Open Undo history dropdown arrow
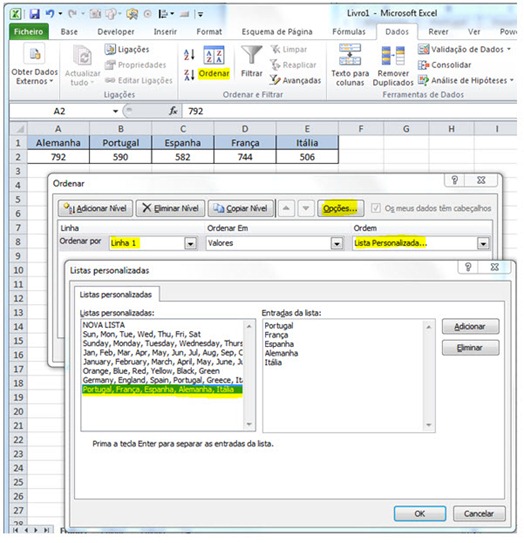The image size is (524, 543). pyautogui.click(x=60, y=14)
